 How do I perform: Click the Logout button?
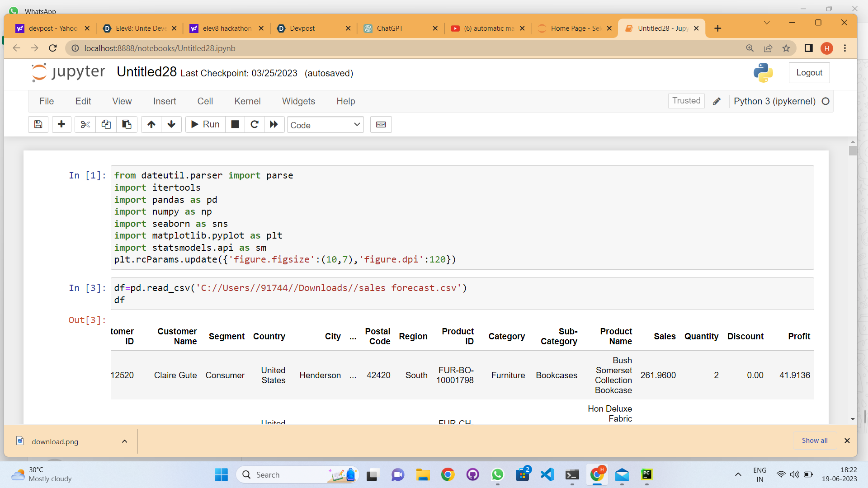(x=809, y=73)
